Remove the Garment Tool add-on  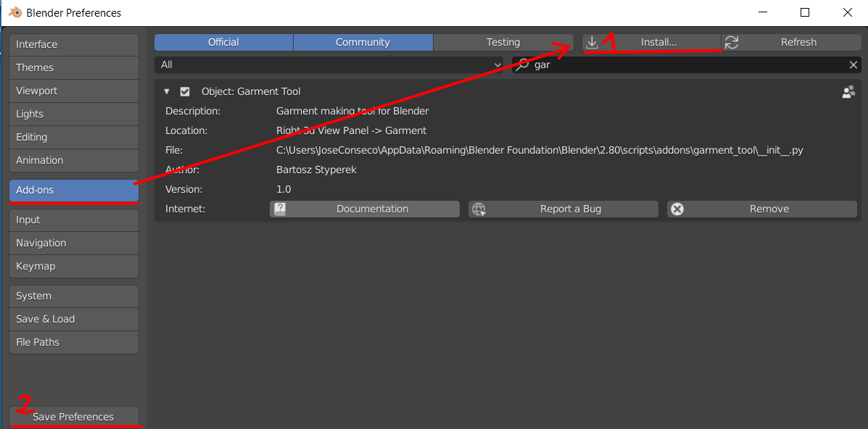761,209
